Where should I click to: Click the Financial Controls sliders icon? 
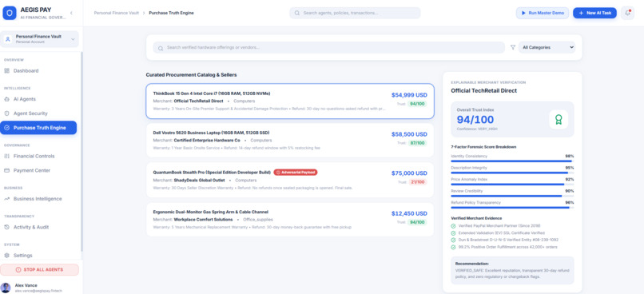click(x=6, y=156)
